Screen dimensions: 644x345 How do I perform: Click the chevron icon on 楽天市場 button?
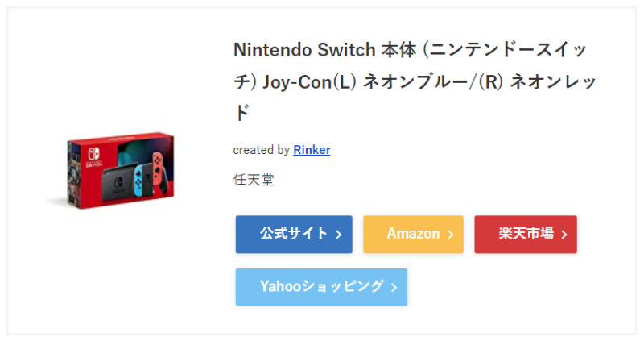click(564, 235)
